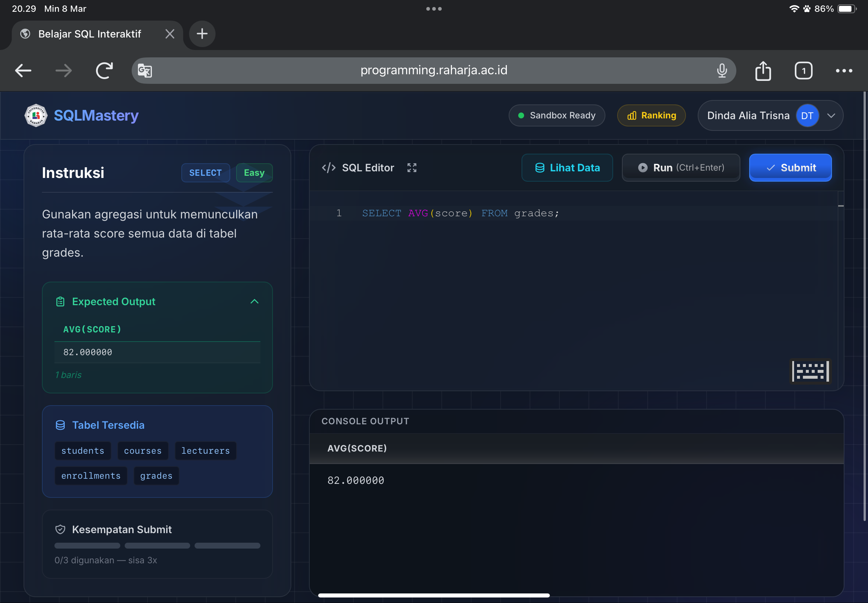
Task: Close the Belajar SQL Interaktif tab
Action: 170,34
